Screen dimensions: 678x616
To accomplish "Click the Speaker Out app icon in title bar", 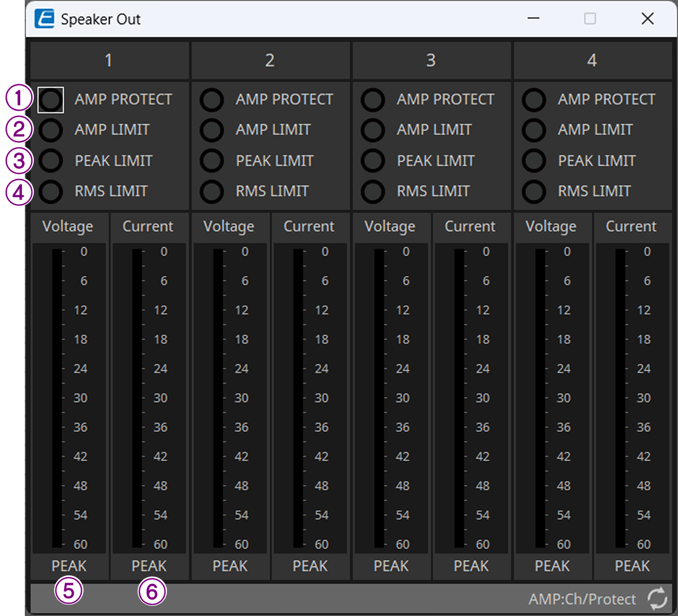I will [45, 19].
